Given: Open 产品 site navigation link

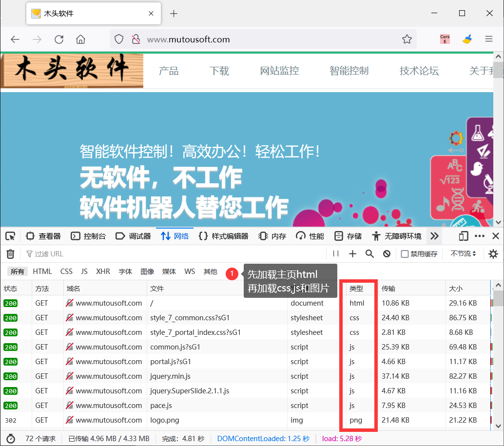Looking at the screenshot, I should coord(169,71).
